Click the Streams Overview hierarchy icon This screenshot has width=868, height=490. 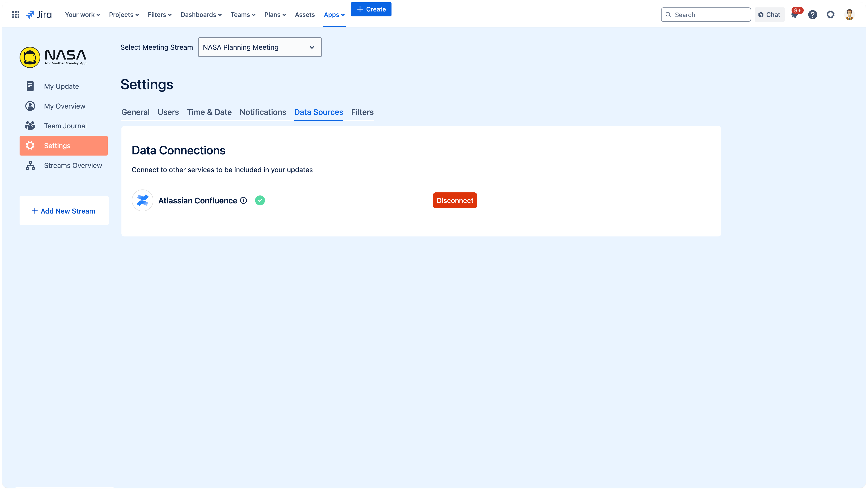pyautogui.click(x=30, y=165)
